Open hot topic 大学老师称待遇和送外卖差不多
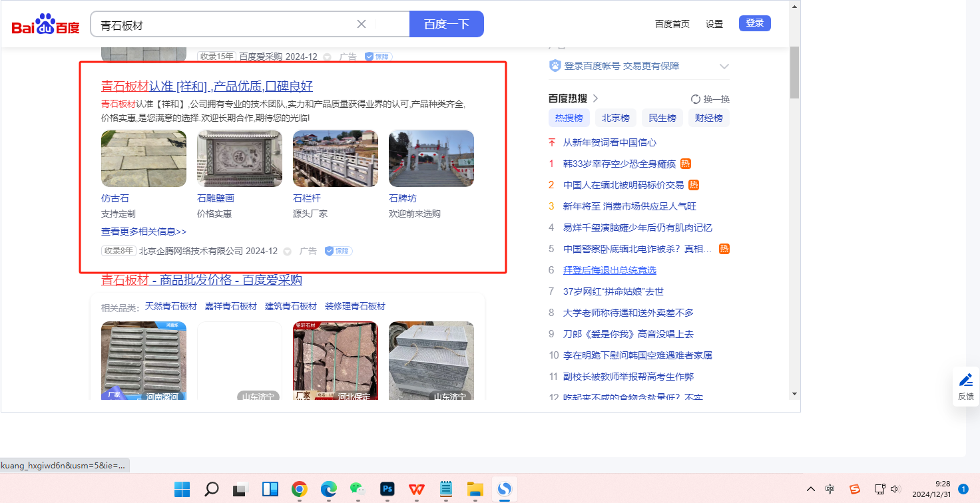 click(628, 313)
